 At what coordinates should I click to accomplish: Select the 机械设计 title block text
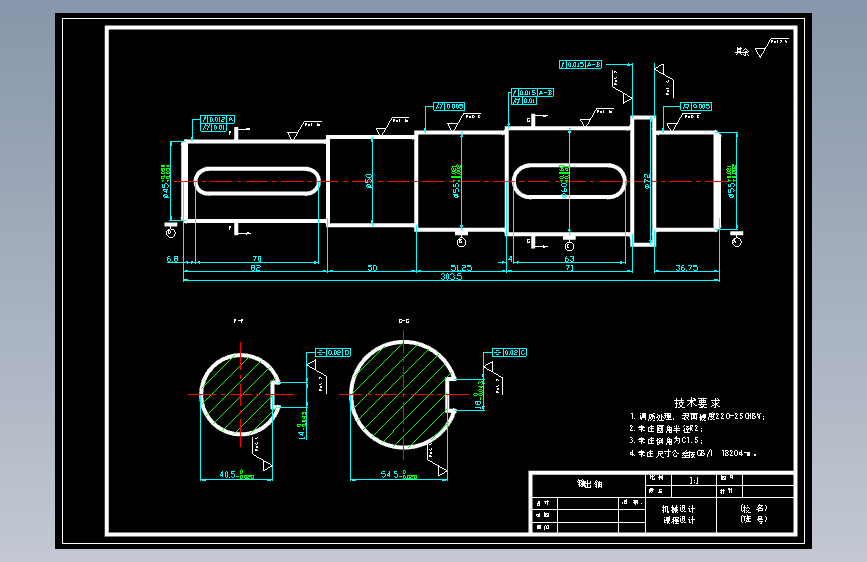(x=679, y=509)
